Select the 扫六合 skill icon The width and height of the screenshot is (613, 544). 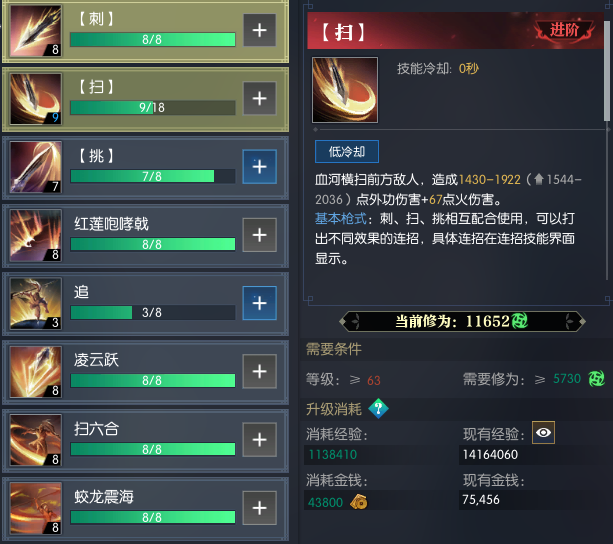click(36, 440)
